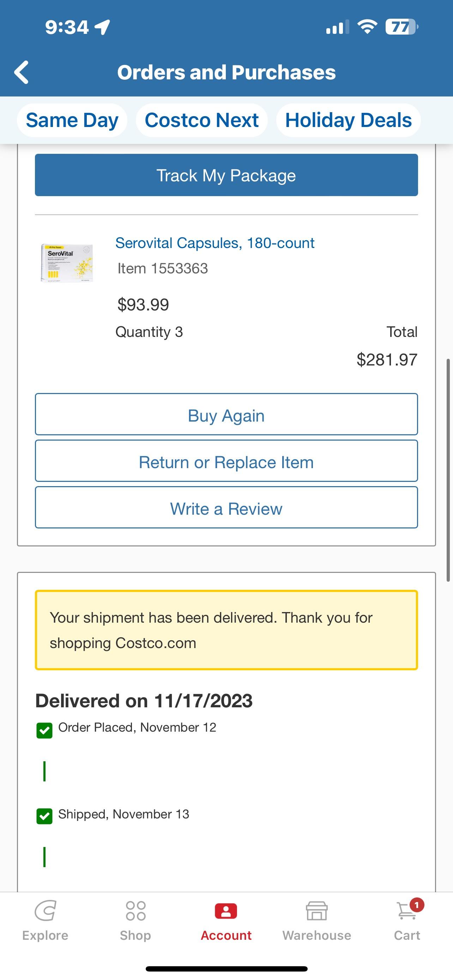453x980 pixels.
Task: Open the Cart with one item
Action: click(407, 911)
